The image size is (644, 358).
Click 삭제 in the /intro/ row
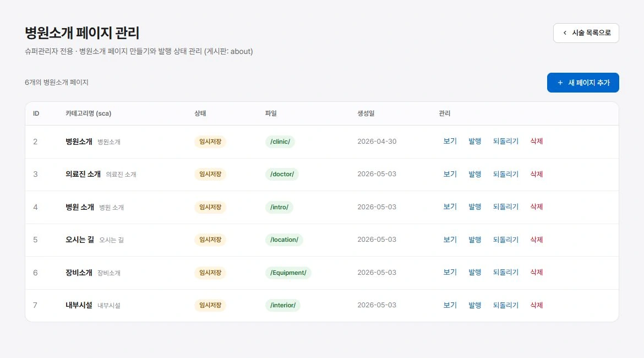click(537, 207)
